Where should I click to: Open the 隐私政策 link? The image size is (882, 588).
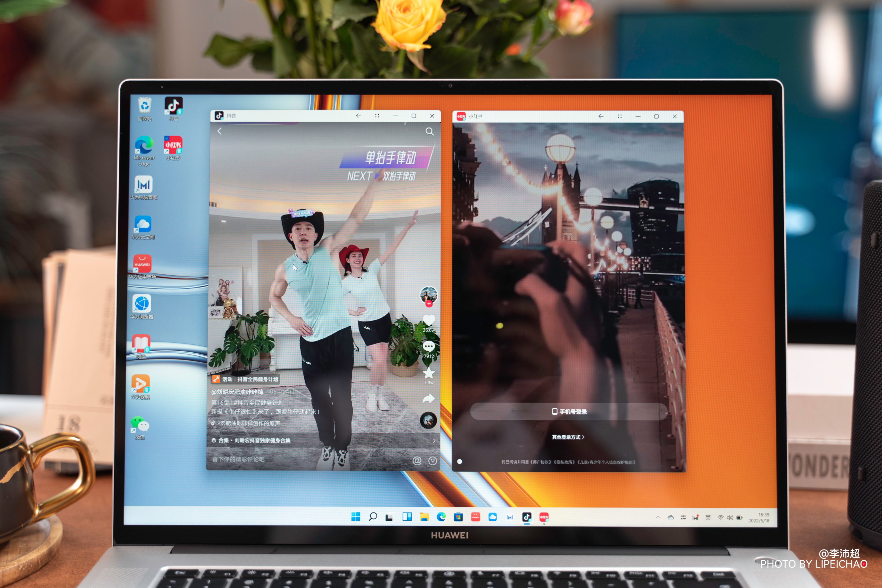click(564, 462)
